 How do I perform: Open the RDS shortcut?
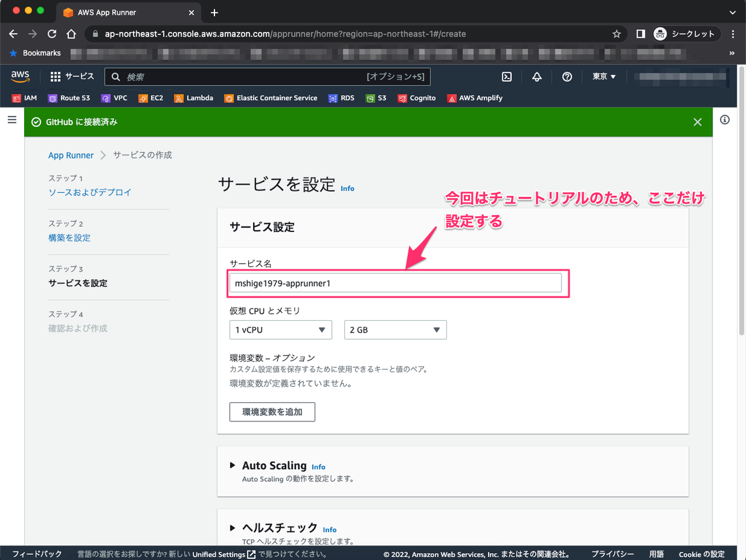point(341,98)
